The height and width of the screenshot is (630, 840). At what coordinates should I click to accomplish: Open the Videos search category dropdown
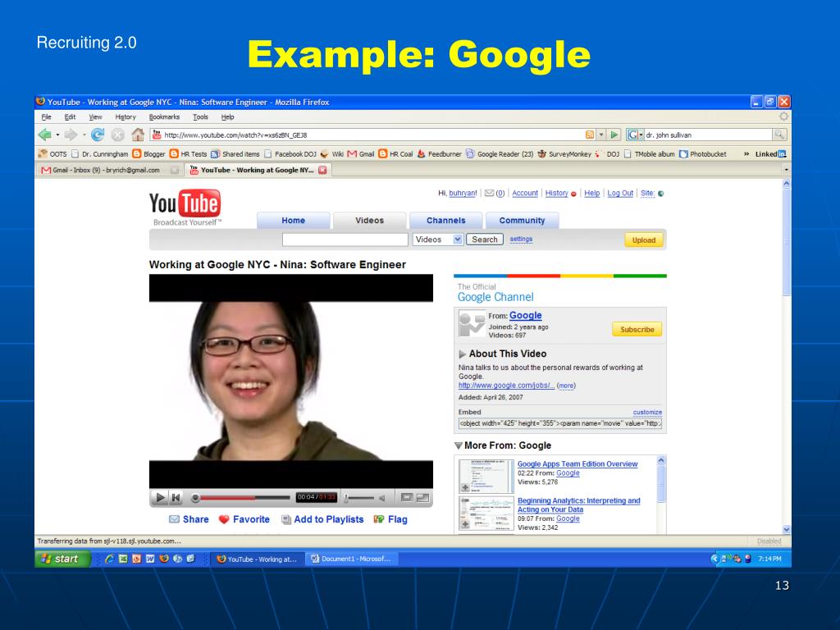point(458,240)
